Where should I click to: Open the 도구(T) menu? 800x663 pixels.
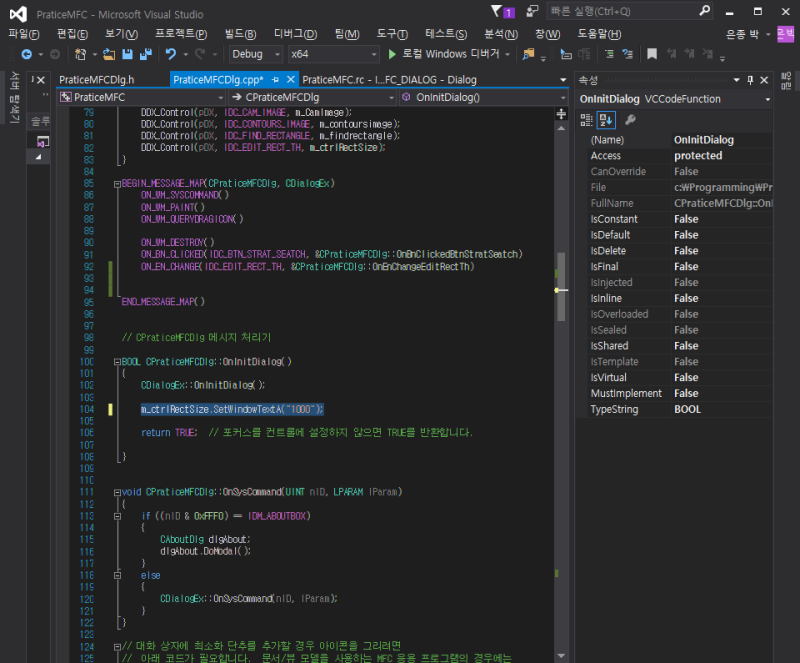pyautogui.click(x=392, y=34)
